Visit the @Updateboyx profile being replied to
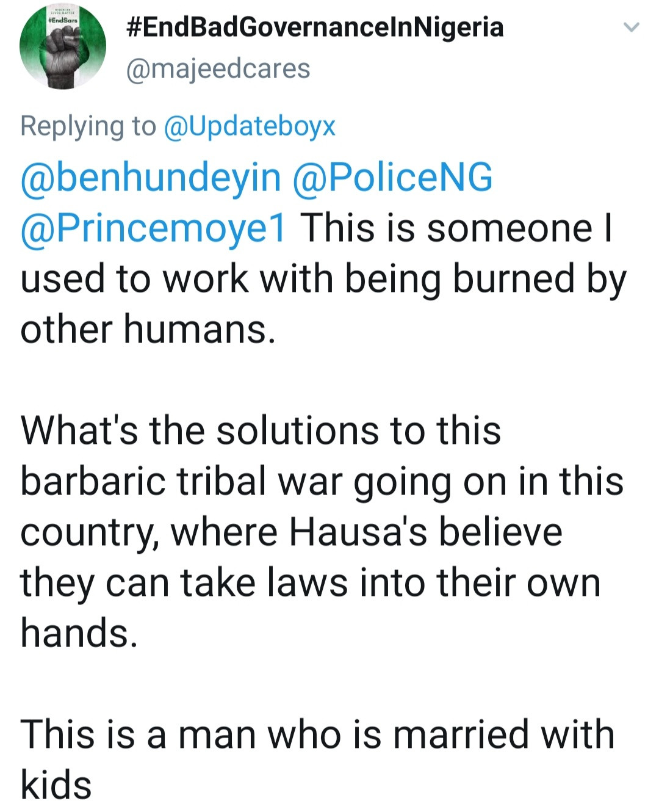 tap(250, 126)
